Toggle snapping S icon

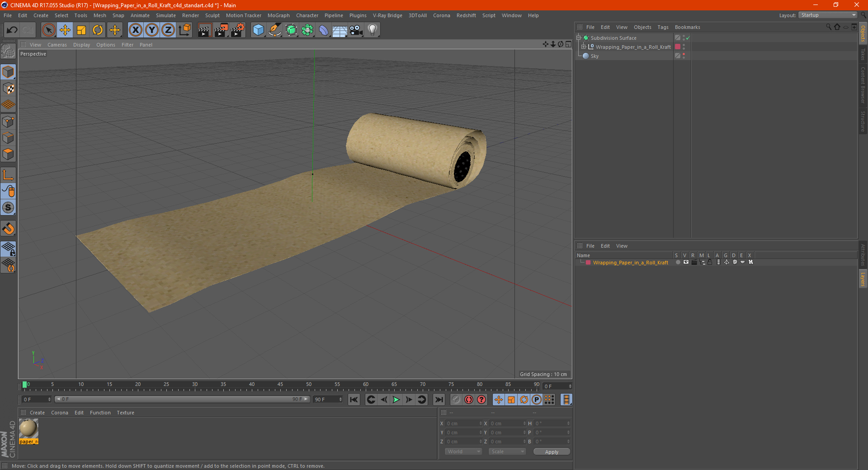point(8,208)
